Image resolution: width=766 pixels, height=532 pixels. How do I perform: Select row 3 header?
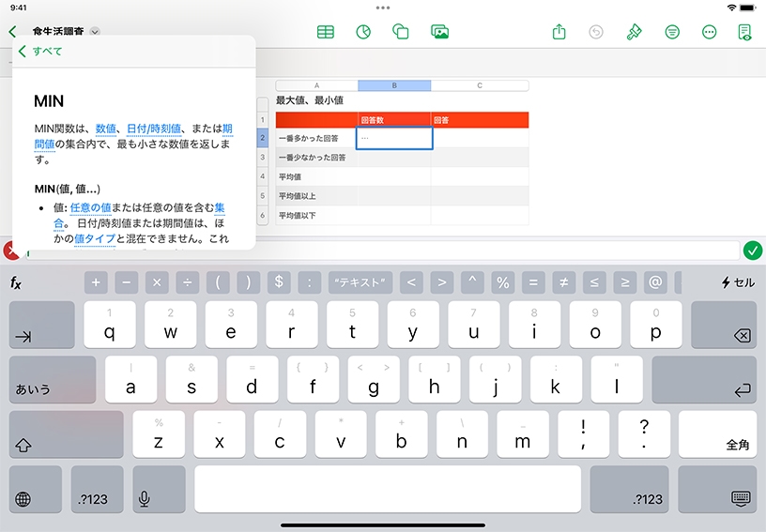pos(263,158)
